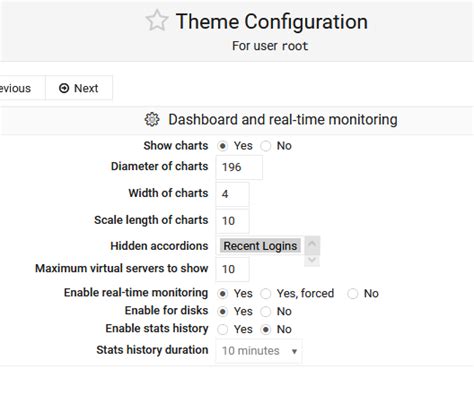Choose Yes, forced for real-time monitoring
Viewport: 474px width, 403px height.
[266, 294]
